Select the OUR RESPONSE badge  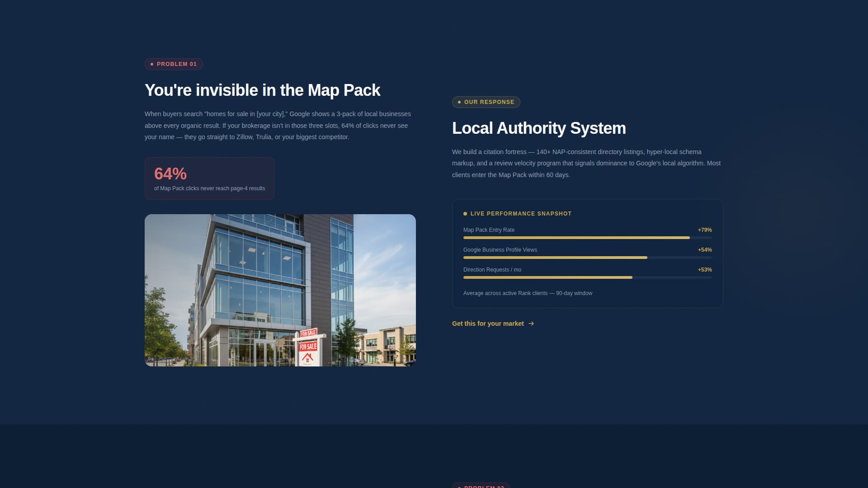[486, 102]
